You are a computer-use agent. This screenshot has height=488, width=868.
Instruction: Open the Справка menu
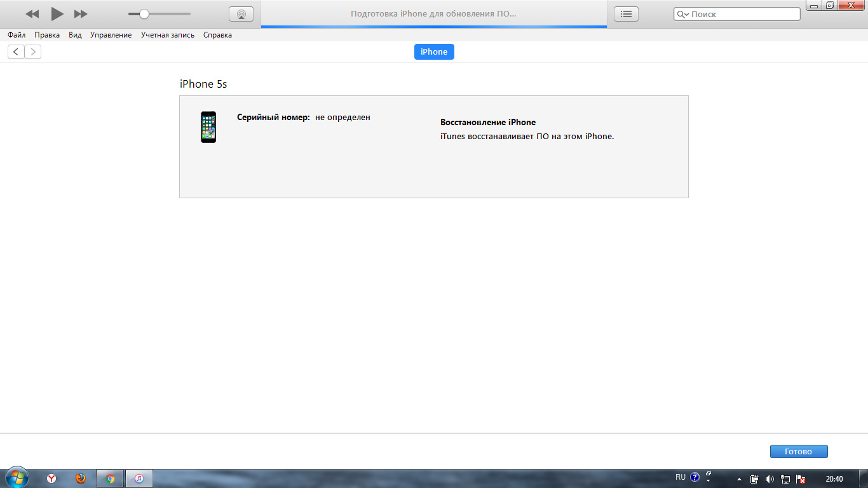coord(217,35)
